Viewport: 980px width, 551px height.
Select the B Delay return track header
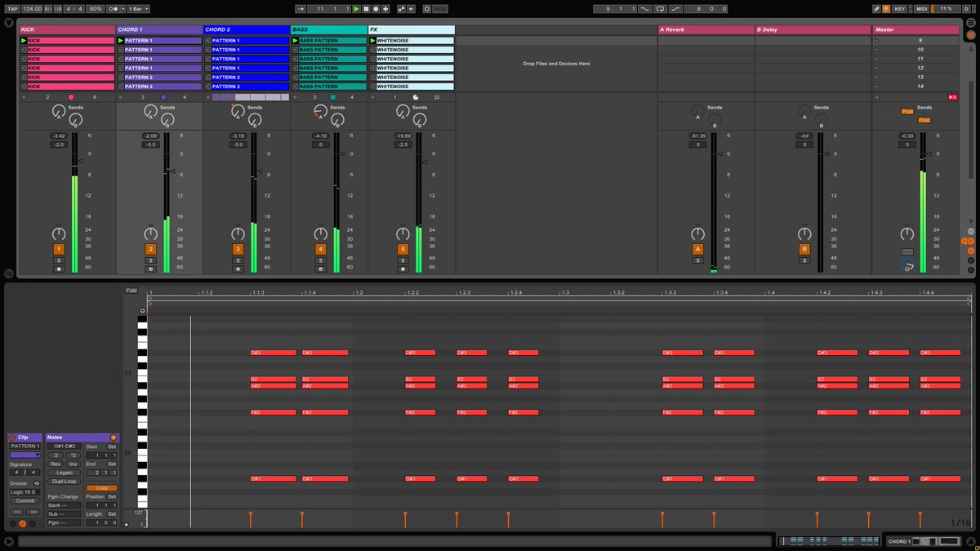point(813,29)
